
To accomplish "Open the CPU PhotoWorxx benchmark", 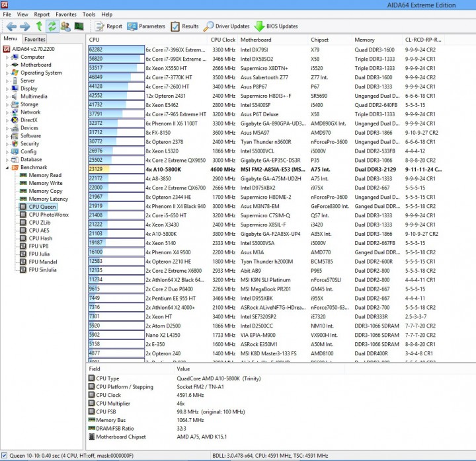I will coord(44,215).
